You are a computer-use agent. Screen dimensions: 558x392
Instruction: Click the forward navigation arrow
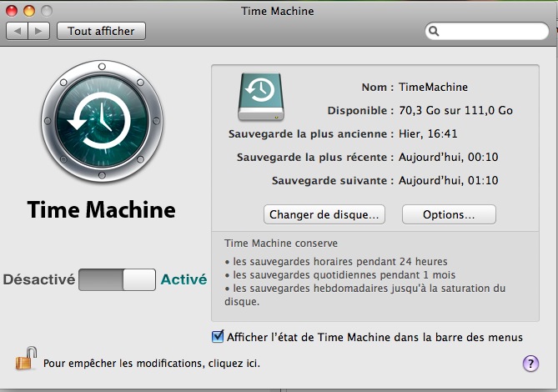point(39,31)
